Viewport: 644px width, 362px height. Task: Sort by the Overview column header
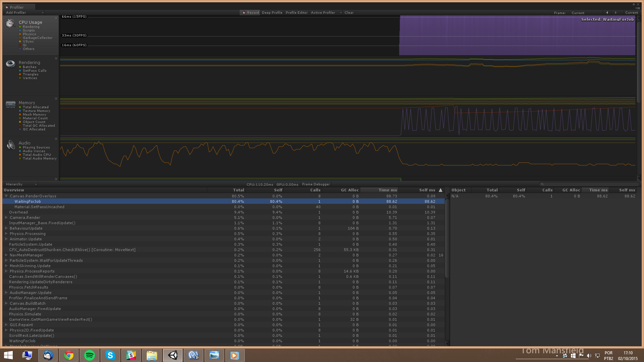(x=105, y=190)
